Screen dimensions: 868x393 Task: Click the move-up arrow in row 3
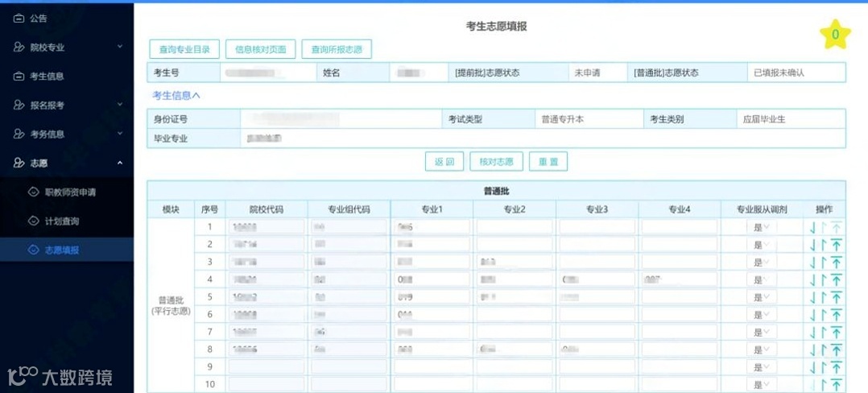pyautogui.click(x=824, y=263)
